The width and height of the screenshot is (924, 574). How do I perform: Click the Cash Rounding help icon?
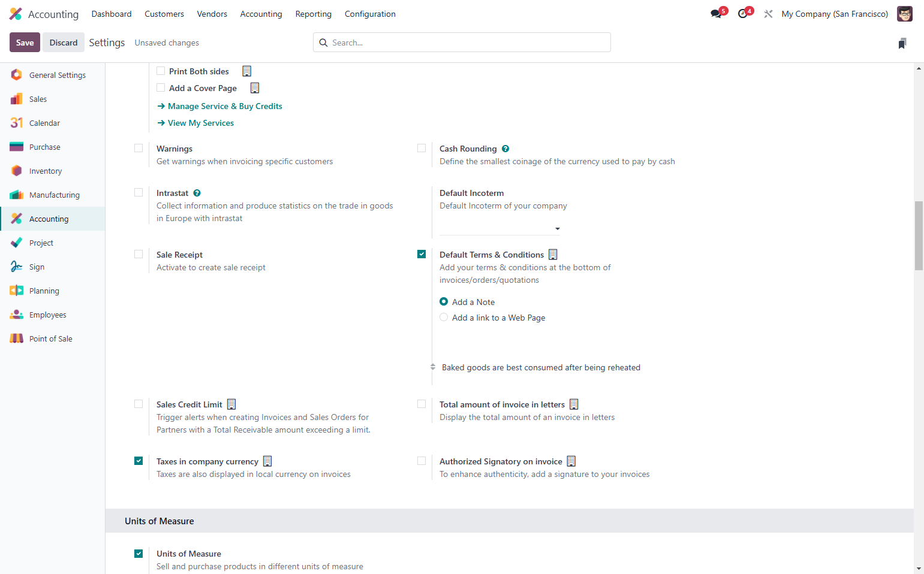click(x=505, y=149)
